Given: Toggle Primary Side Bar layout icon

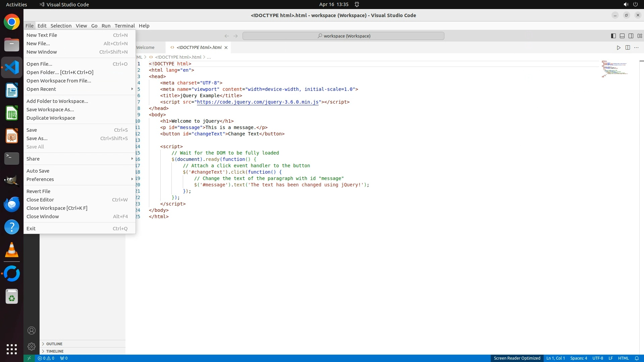Looking at the screenshot, I should click(613, 36).
